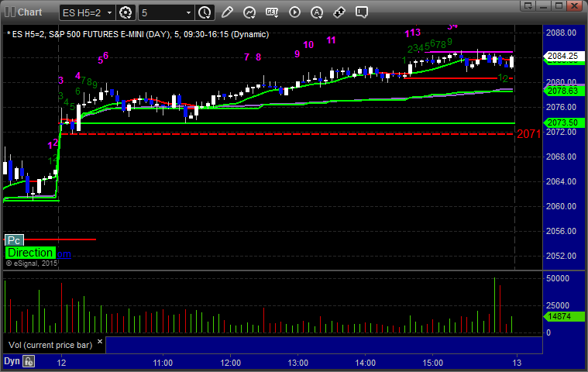The height and width of the screenshot is (372, 588).
Task: Toggle the lock icon beside Dyn
Action: [29, 361]
